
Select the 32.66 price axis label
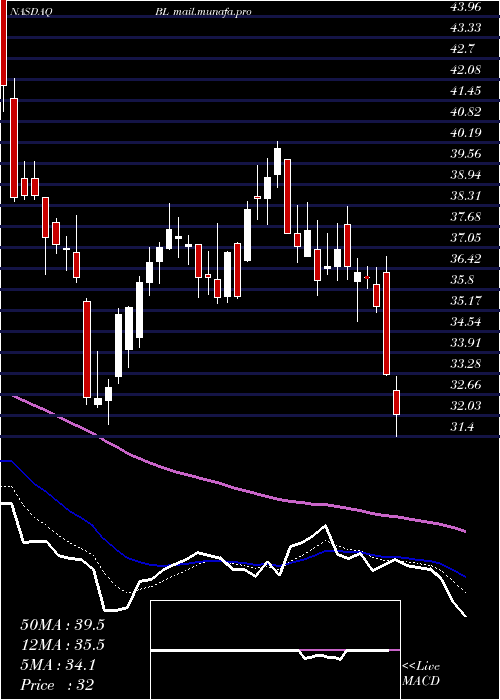pyautogui.click(x=466, y=384)
